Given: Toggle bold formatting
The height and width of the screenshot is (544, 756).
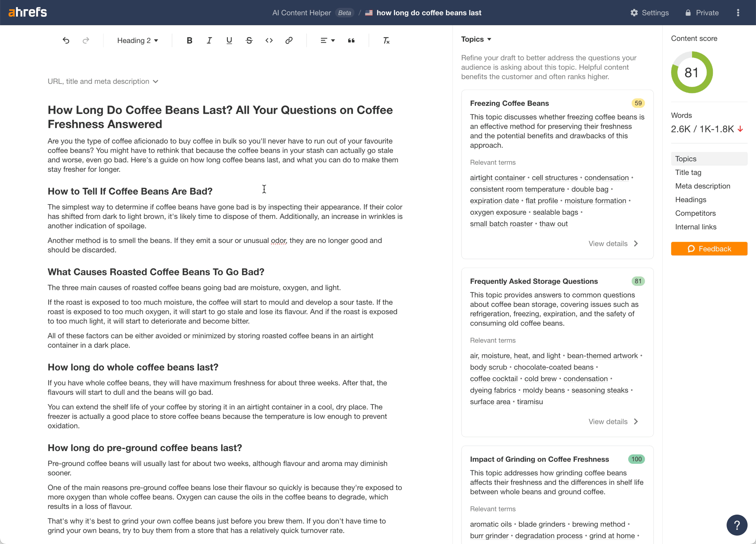Looking at the screenshot, I should coord(189,40).
